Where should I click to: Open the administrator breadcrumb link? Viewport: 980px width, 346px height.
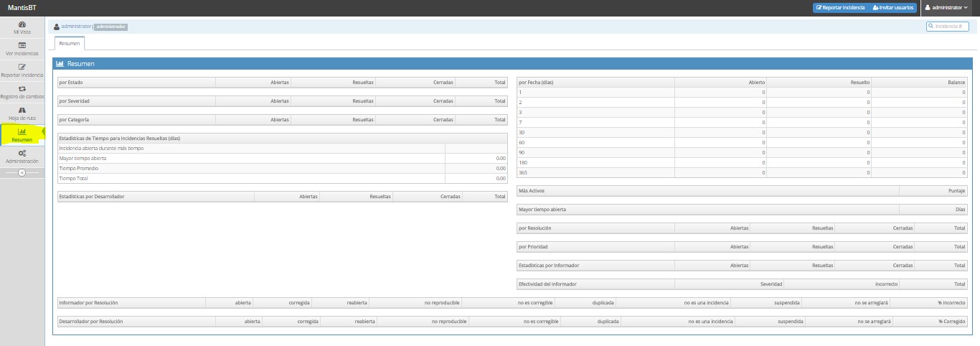click(76, 27)
